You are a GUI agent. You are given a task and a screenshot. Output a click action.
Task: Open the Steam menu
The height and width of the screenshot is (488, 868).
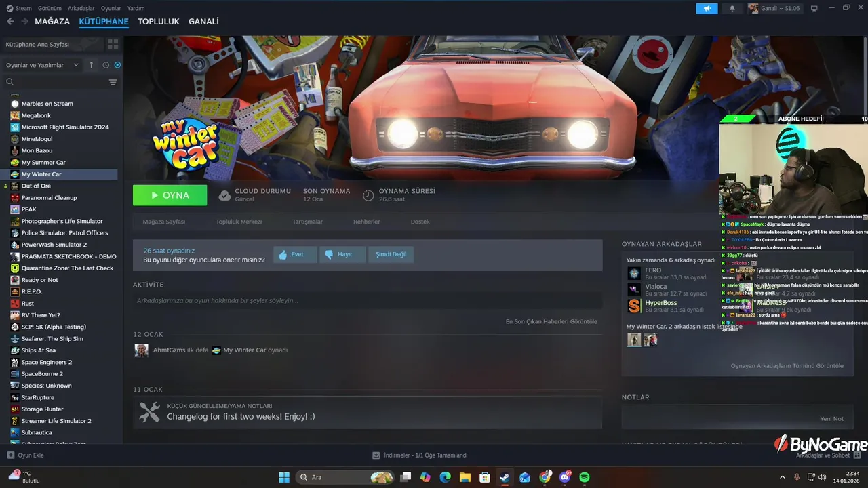point(19,8)
